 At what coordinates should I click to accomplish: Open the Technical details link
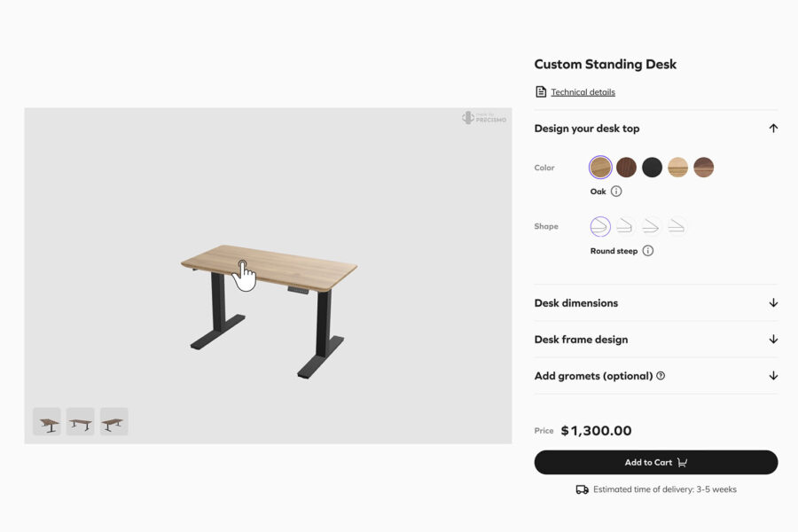[581, 91]
